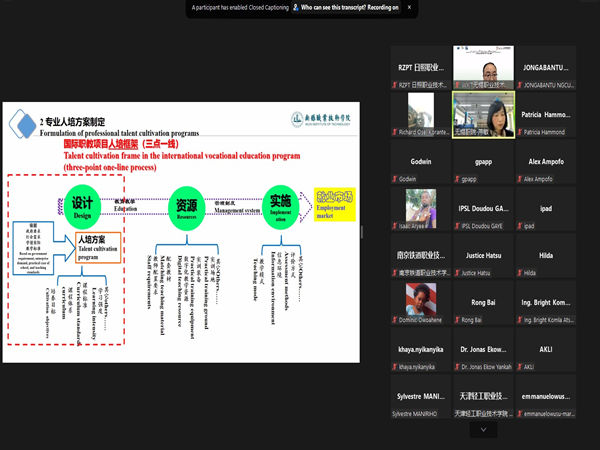Click the green 实施 Implementation circle

[x=280, y=203]
